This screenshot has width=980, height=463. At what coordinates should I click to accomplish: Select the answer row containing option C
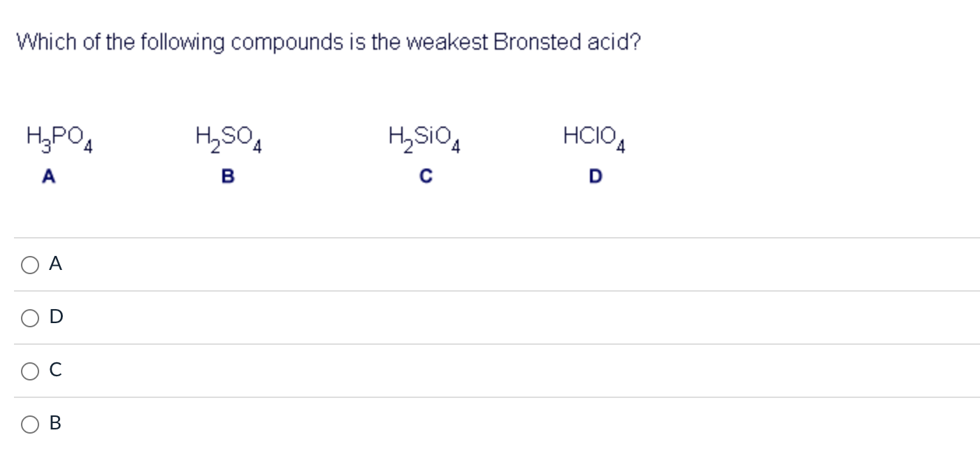pyautogui.click(x=280, y=371)
